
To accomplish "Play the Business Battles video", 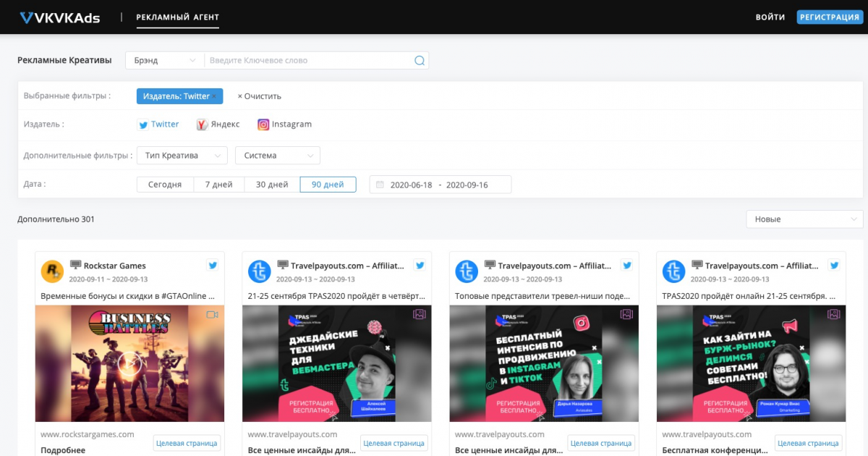I will (129, 362).
